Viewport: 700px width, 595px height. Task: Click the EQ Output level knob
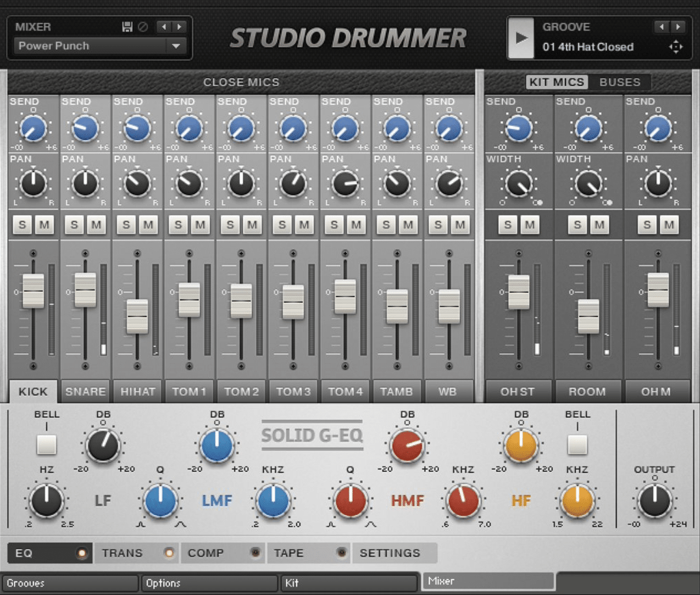(x=654, y=500)
